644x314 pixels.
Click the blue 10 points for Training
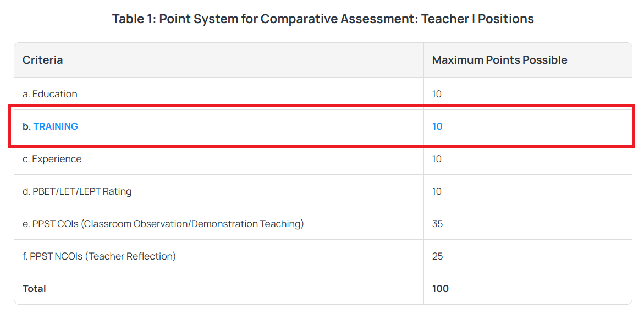[x=437, y=126]
